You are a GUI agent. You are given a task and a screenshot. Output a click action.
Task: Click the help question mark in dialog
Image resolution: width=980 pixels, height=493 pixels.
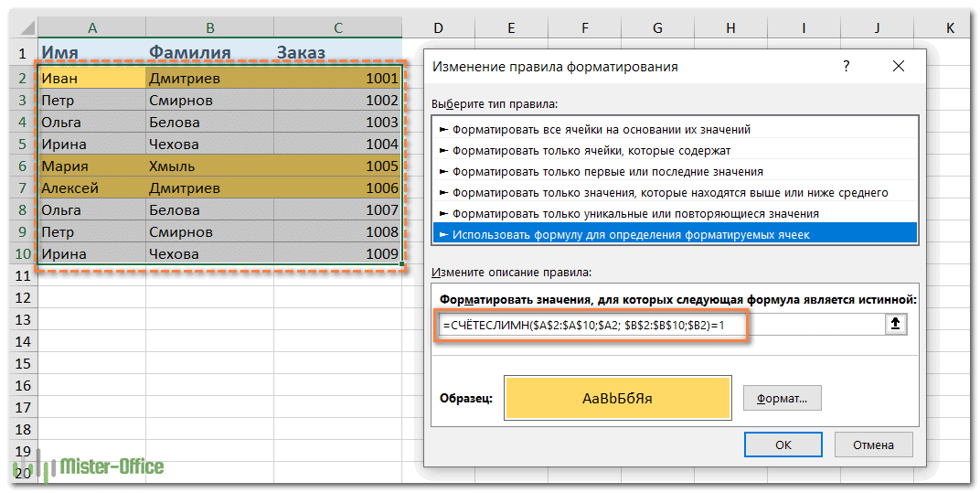pyautogui.click(x=847, y=67)
